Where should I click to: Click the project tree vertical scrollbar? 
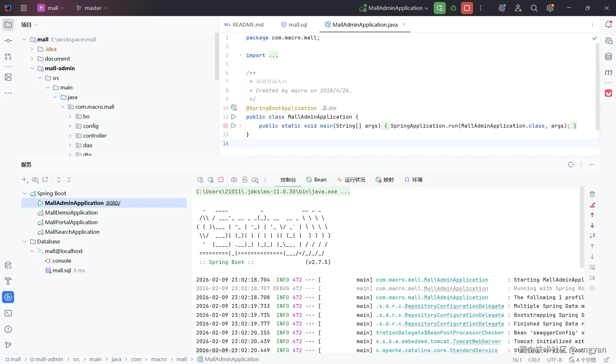click(x=217, y=56)
